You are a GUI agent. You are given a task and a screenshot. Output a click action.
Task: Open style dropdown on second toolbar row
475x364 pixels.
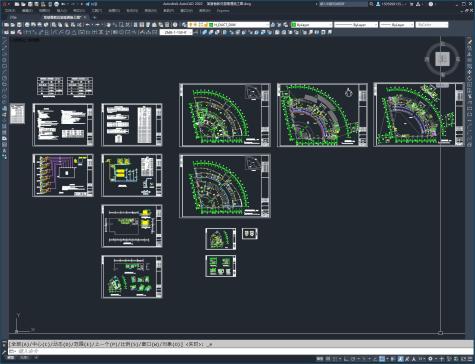[x=176, y=32]
